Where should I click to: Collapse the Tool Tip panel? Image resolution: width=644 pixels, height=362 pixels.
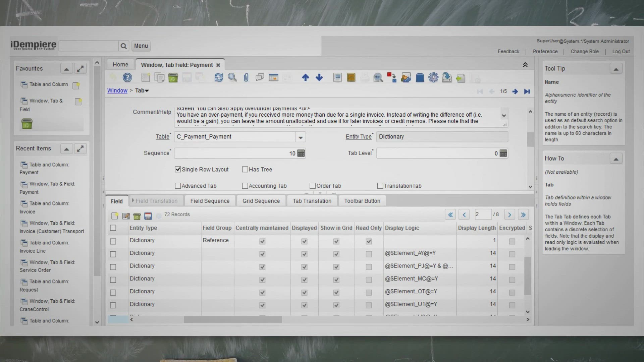point(616,68)
